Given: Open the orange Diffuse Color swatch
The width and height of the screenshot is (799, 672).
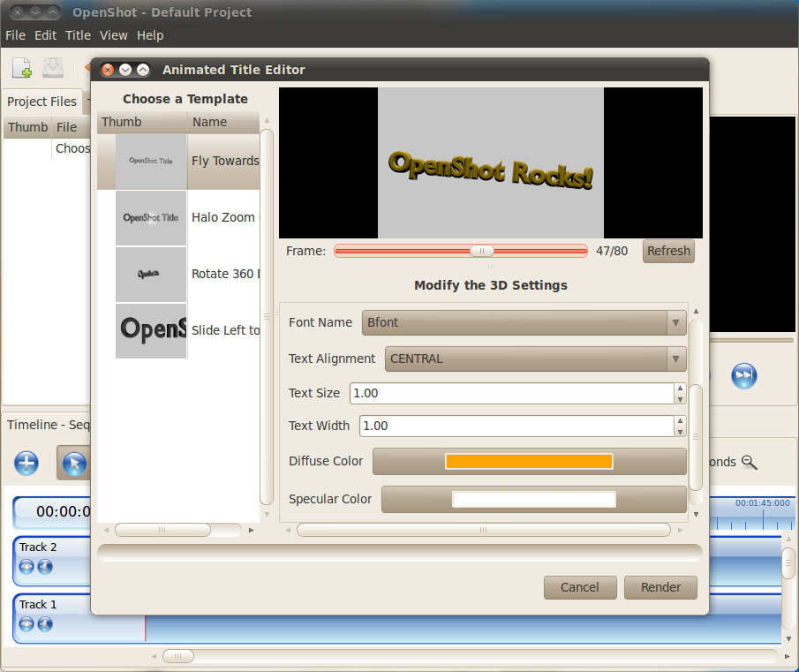Looking at the screenshot, I should [529, 462].
